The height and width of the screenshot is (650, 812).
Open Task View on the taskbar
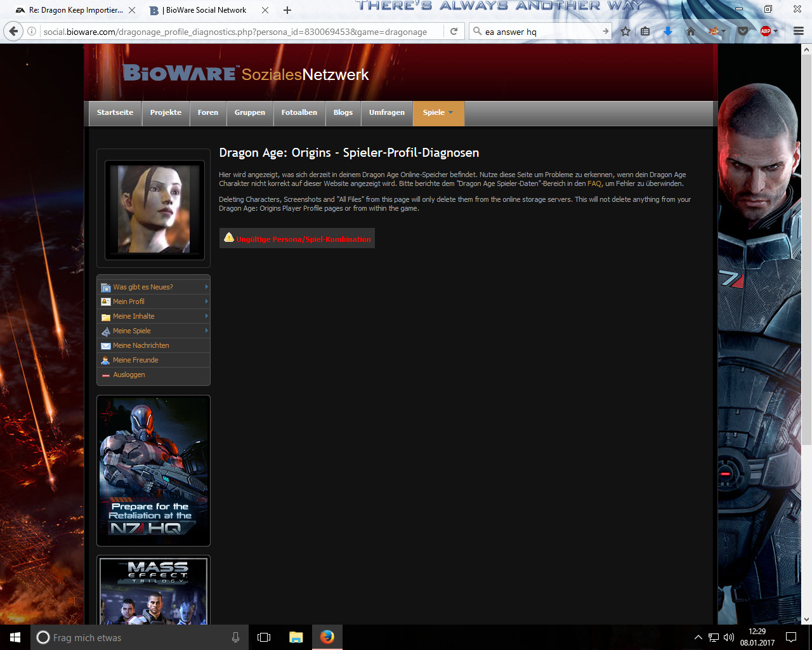click(264, 637)
